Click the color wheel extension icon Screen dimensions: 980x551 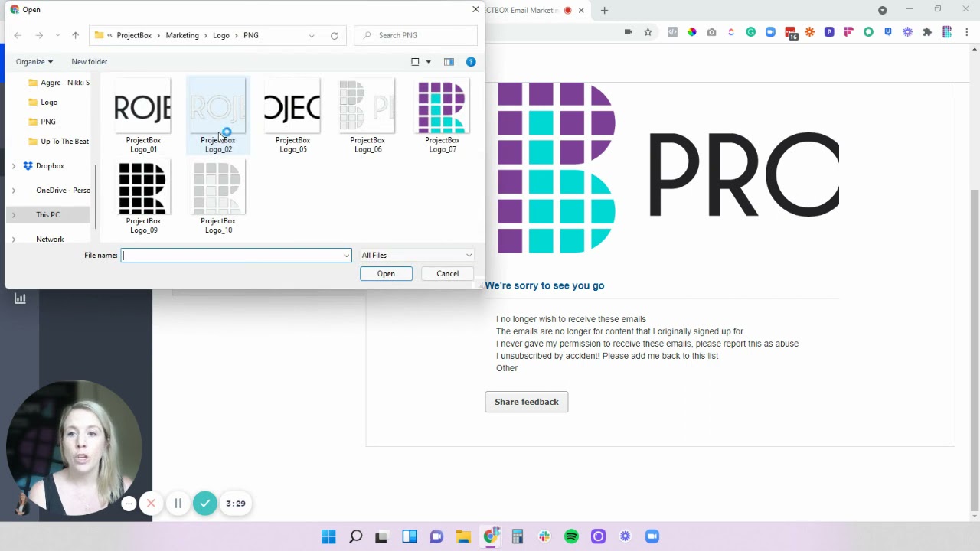(692, 32)
